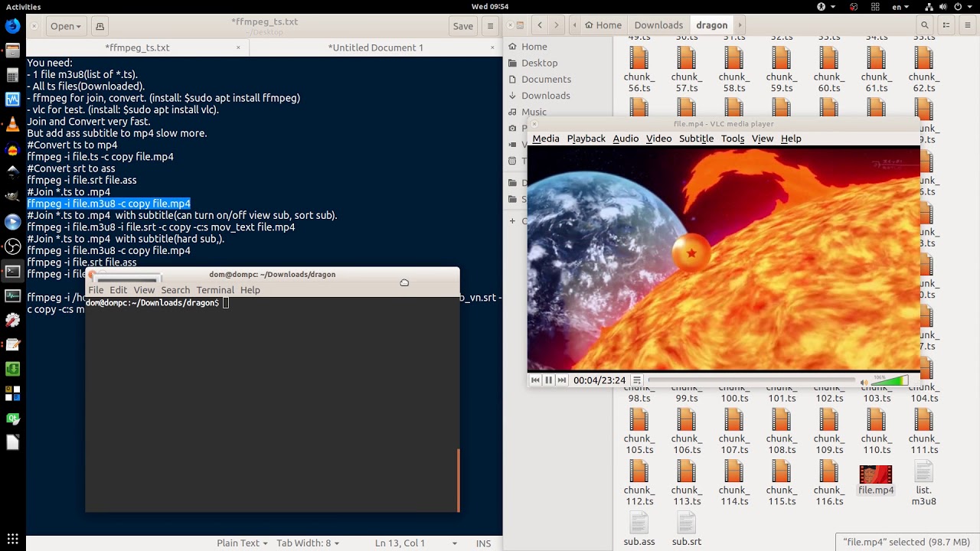Launch Firefox from the dock
Screen dimensions: 980x551
pos(12,26)
